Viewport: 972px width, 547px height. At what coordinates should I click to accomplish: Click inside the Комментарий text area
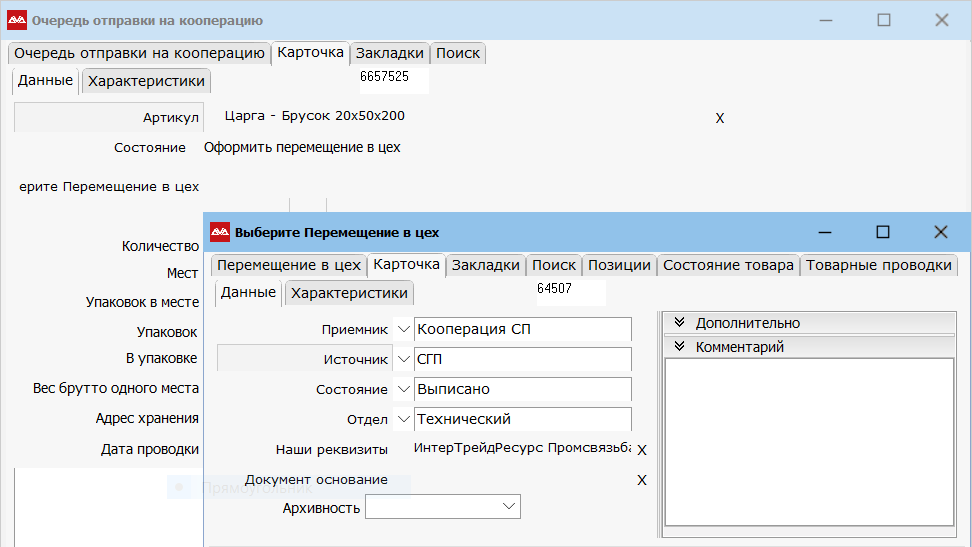pos(809,440)
